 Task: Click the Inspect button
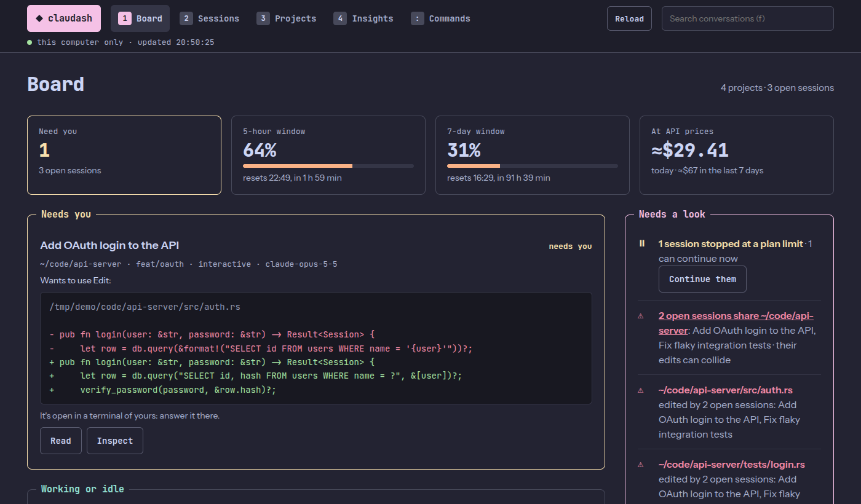(x=115, y=441)
